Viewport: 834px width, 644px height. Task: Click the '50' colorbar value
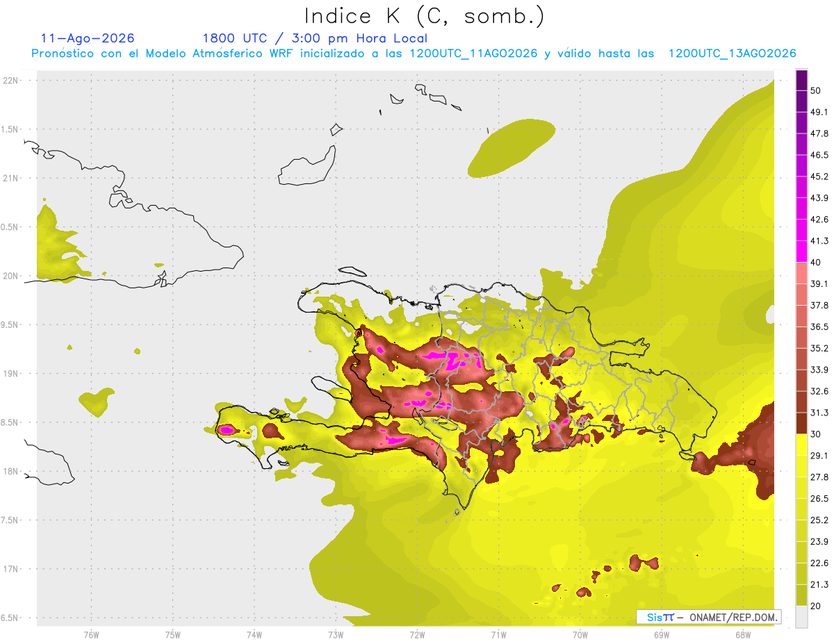[817, 90]
